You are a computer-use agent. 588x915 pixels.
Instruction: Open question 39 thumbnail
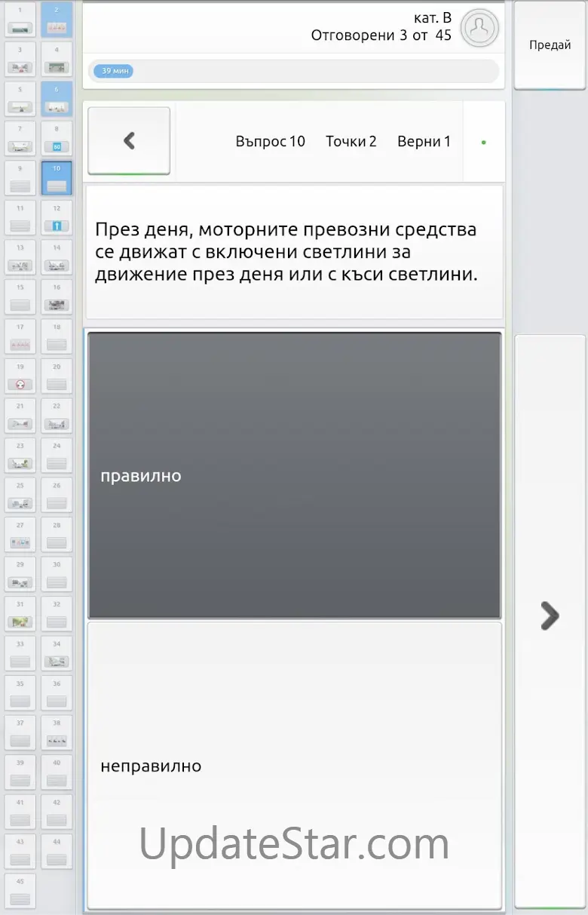[20, 772]
